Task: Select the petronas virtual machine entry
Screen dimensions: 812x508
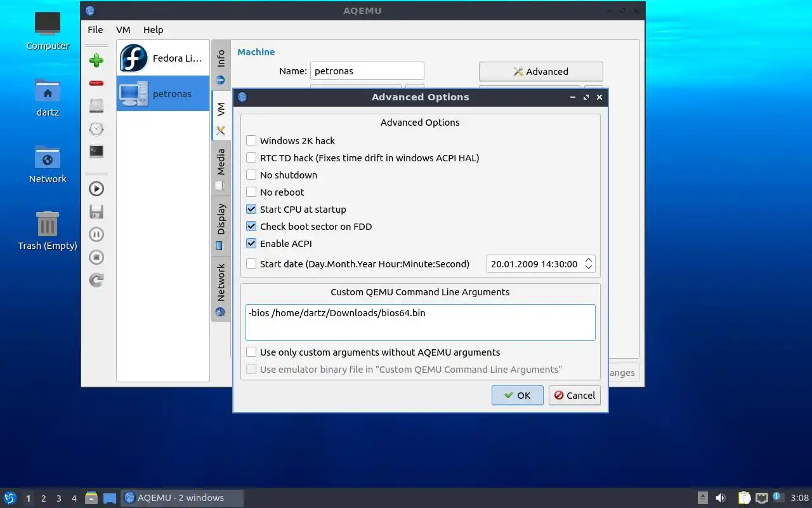Action: (163, 94)
